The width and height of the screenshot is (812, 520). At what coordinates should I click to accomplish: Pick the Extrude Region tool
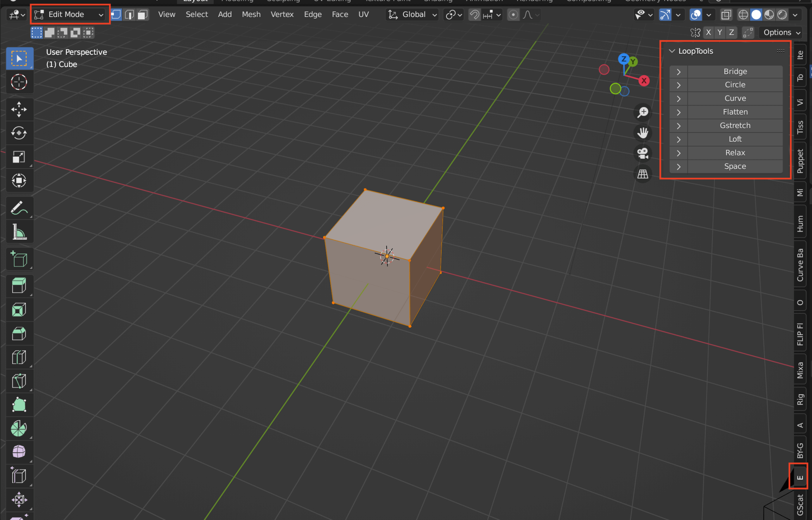(19, 286)
